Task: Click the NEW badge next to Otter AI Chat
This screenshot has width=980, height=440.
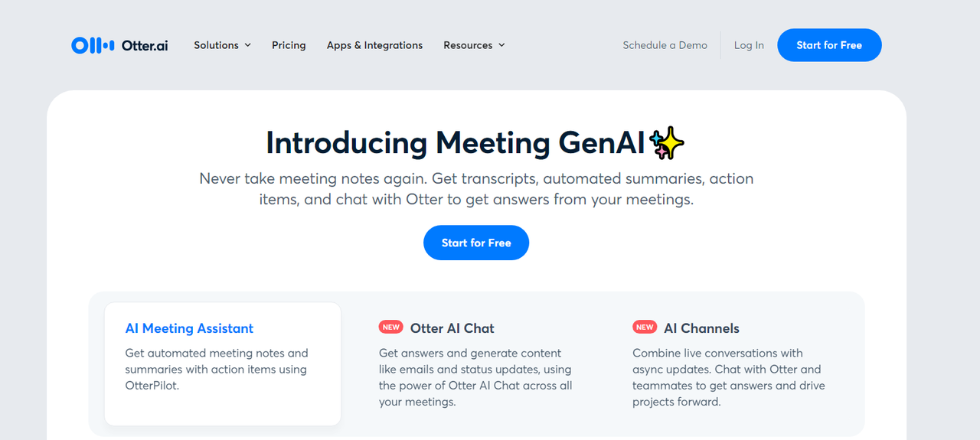Action: point(391,328)
